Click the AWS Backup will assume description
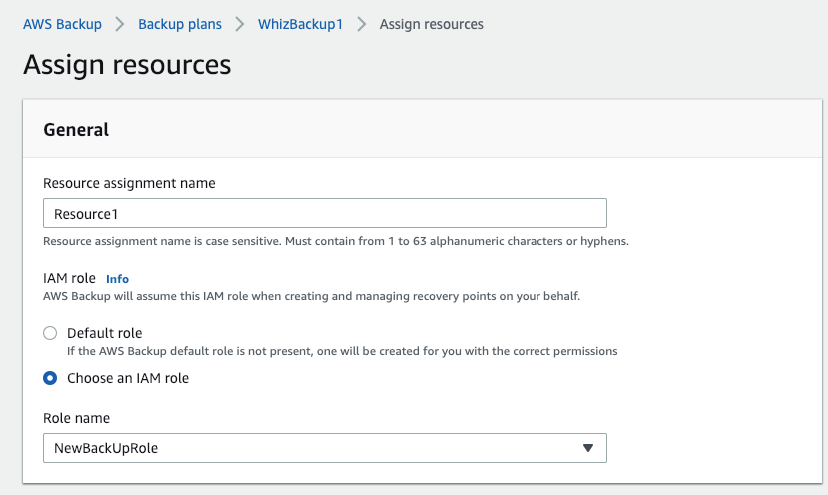Viewport: 828px width, 495px height. pos(312,296)
